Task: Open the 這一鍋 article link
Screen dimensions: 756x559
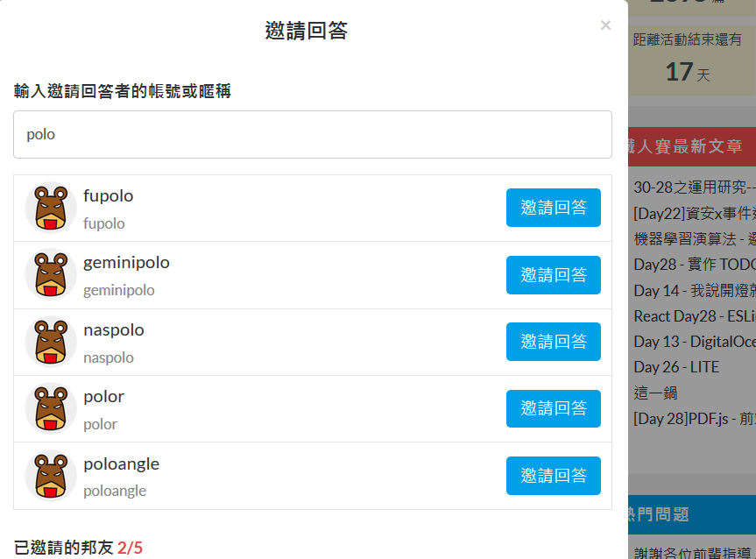Action: pyautogui.click(x=651, y=392)
